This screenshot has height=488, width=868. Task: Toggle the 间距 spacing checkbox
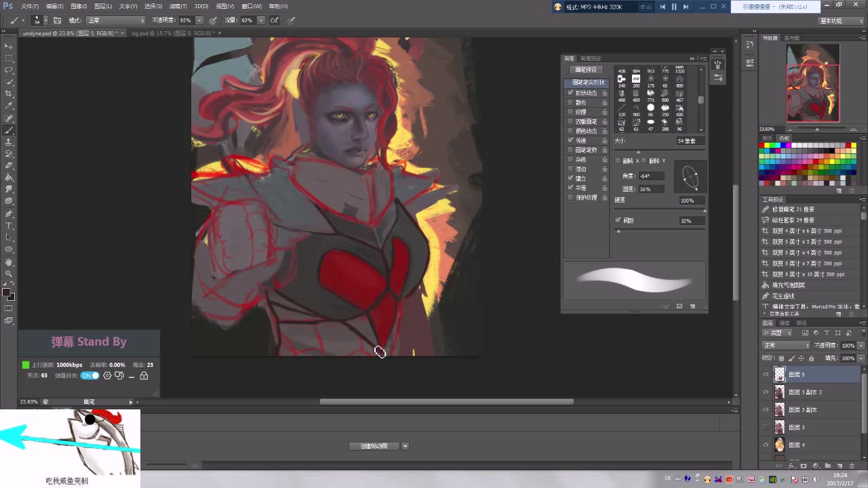[618, 220]
